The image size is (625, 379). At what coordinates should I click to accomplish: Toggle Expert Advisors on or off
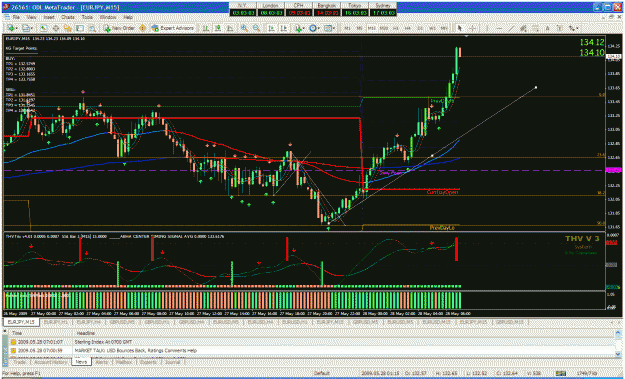pyautogui.click(x=173, y=28)
